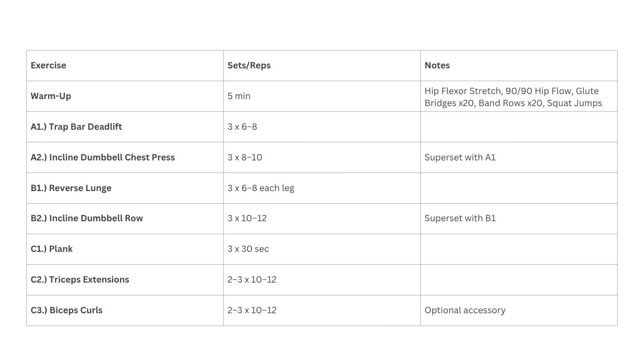Click the Superset with B1 note
The height and width of the screenshot is (362, 644).
click(460, 218)
